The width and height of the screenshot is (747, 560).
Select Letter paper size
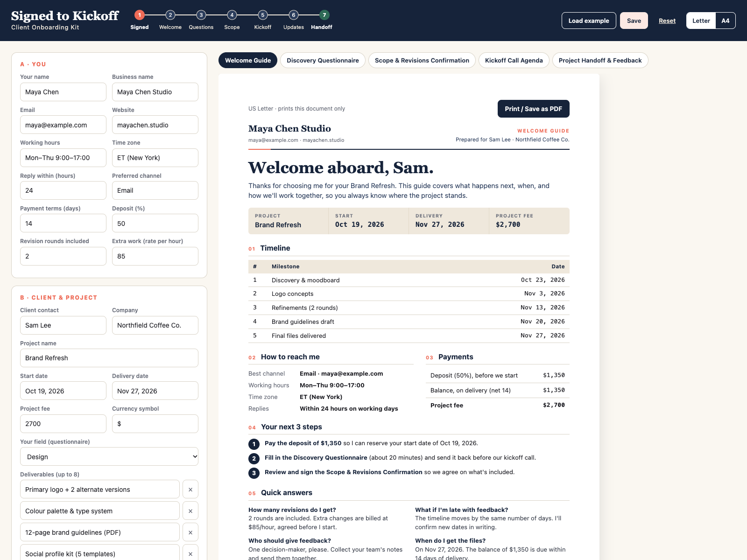click(701, 21)
